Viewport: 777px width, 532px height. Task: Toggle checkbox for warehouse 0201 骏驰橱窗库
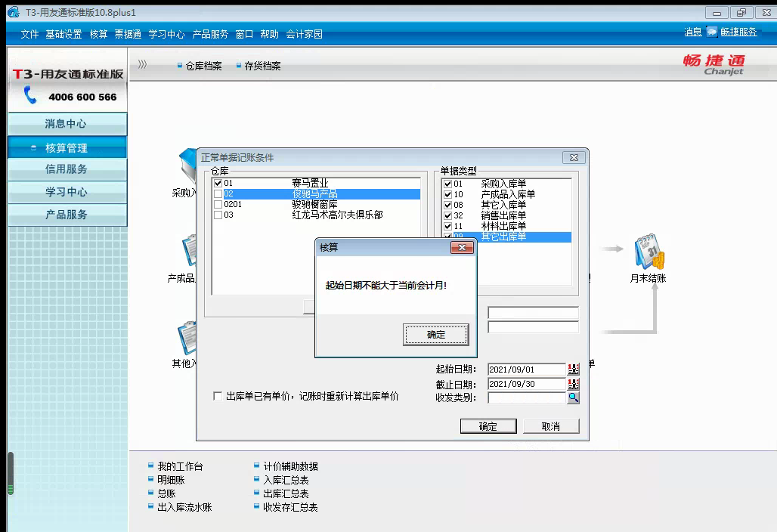[218, 204]
